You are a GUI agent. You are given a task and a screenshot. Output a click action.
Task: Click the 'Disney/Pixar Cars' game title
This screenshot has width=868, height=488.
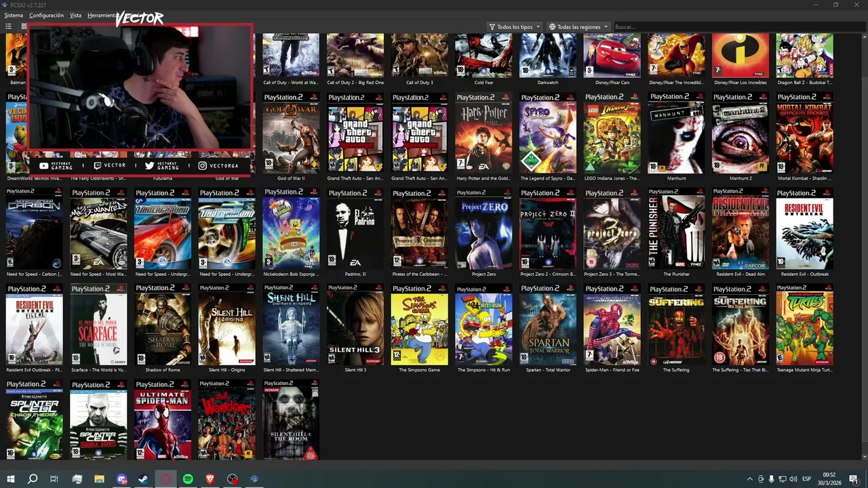coord(612,83)
